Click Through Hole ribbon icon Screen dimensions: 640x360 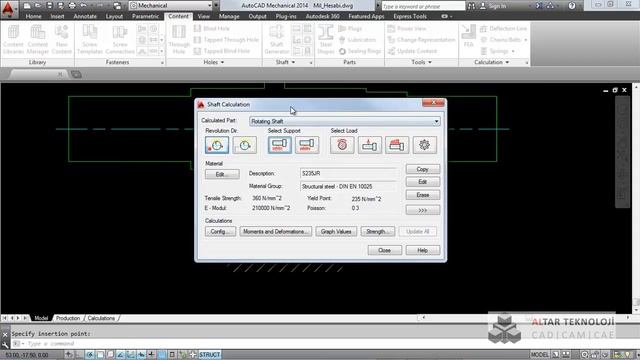click(x=178, y=40)
